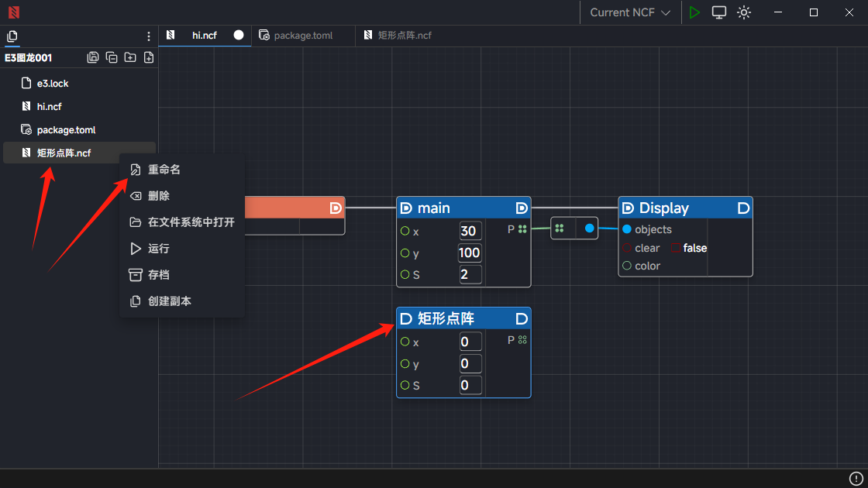The image size is (868, 488).
Task: Create new folder via the folder-plus icon
Action: coord(130,57)
